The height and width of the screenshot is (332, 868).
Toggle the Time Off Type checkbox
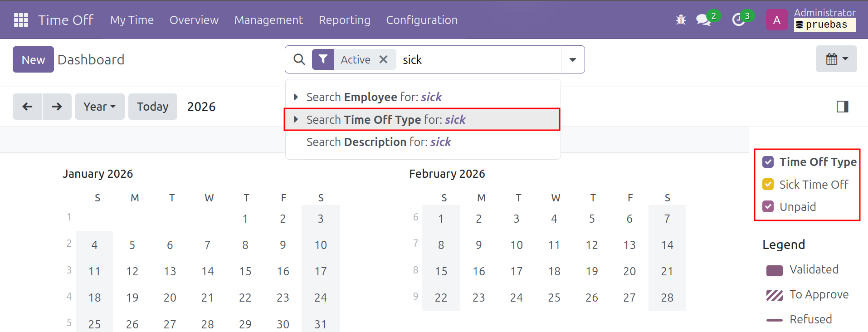pyautogui.click(x=768, y=162)
